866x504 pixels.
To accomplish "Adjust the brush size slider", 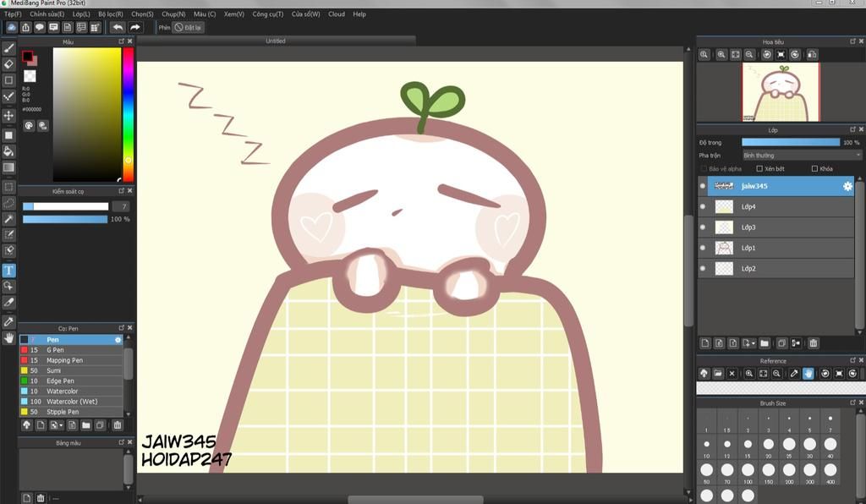I will pos(65,206).
